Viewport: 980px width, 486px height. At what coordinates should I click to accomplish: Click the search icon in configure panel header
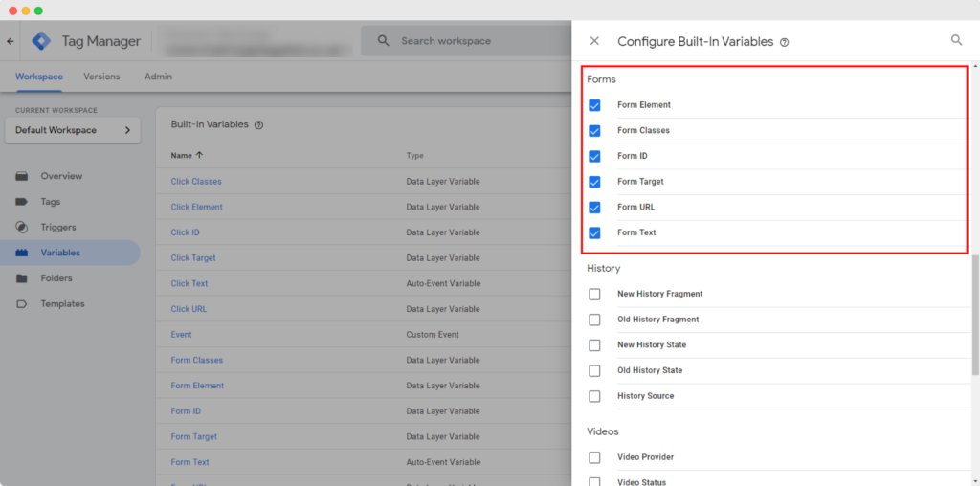tap(956, 40)
